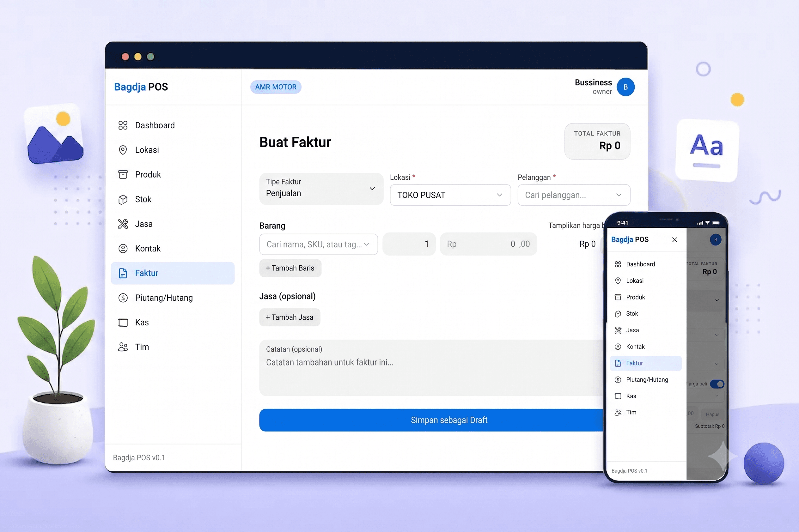799x532 pixels.
Task: Open the TOKO PUSAT location dropdown
Action: (x=450, y=195)
